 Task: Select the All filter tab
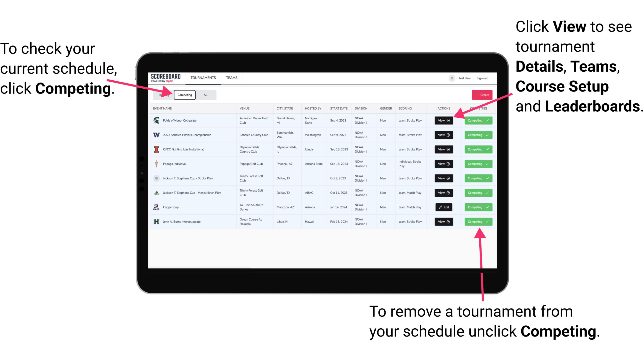pos(205,95)
